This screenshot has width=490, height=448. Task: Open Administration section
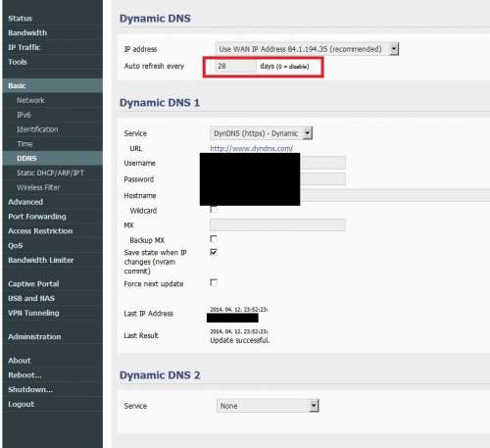[x=34, y=336]
